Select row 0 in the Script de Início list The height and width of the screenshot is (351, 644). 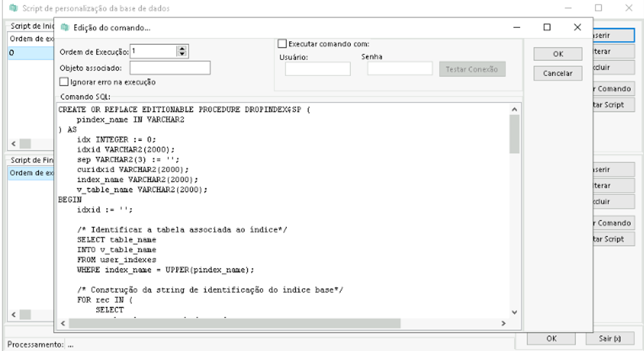click(31, 52)
